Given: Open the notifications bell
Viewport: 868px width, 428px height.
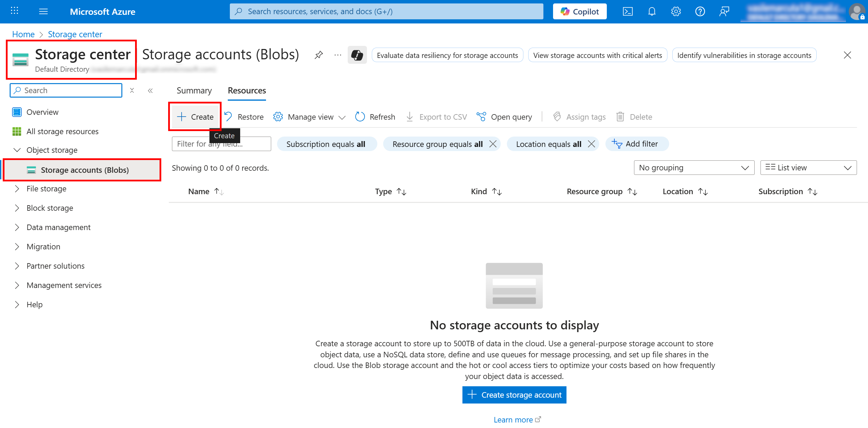Looking at the screenshot, I should 651,11.
